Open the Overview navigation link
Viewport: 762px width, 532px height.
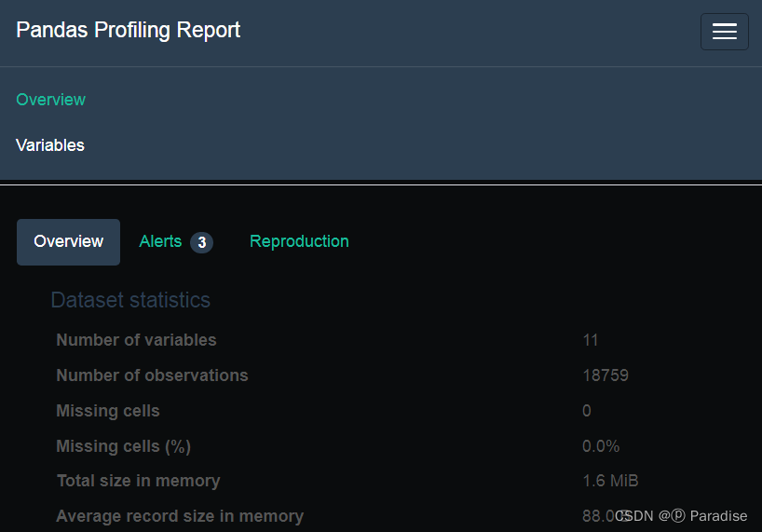coord(50,100)
